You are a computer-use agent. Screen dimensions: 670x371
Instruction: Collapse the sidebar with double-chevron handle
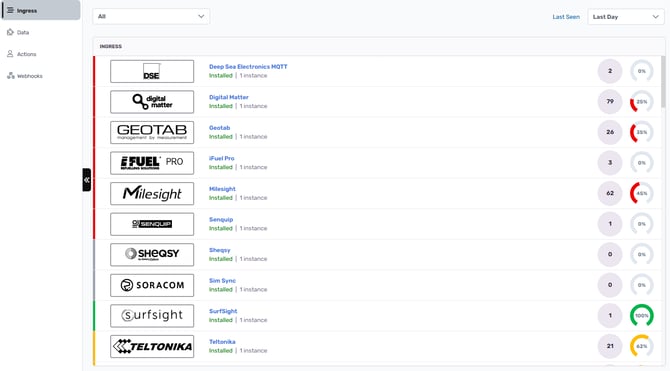(87, 180)
